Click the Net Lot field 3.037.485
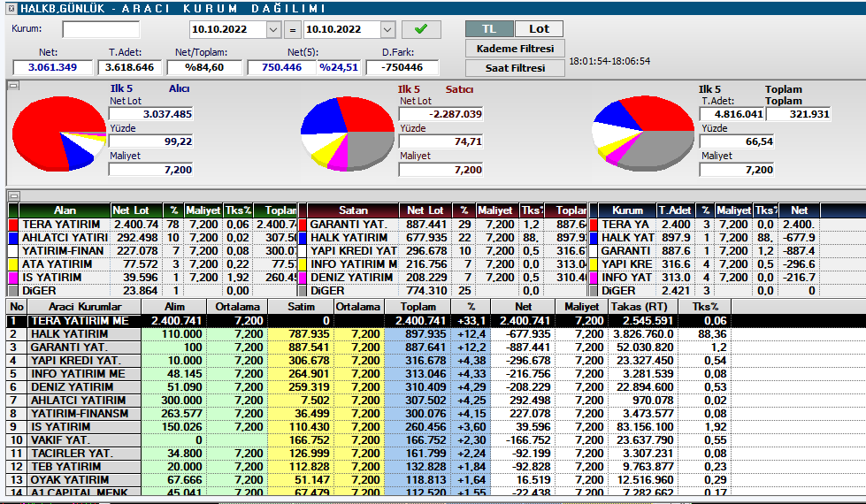The width and height of the screenshot is (866, 504). tap(150, 114)
